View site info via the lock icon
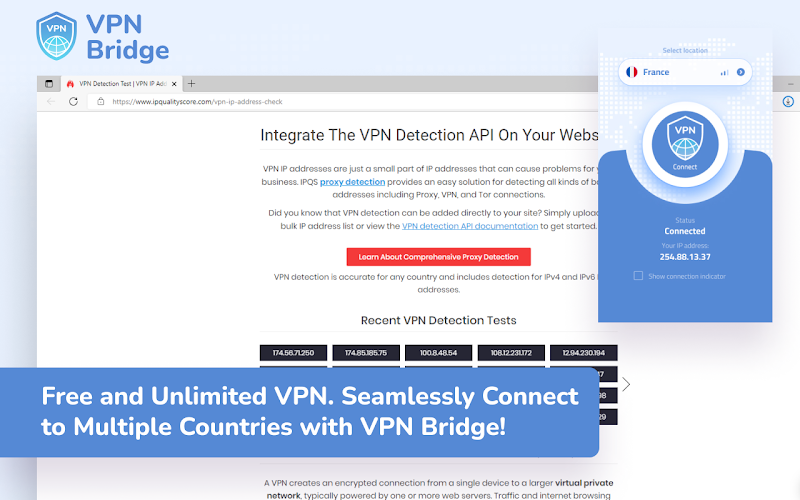The image size is (800, 500). pos(101,102)
